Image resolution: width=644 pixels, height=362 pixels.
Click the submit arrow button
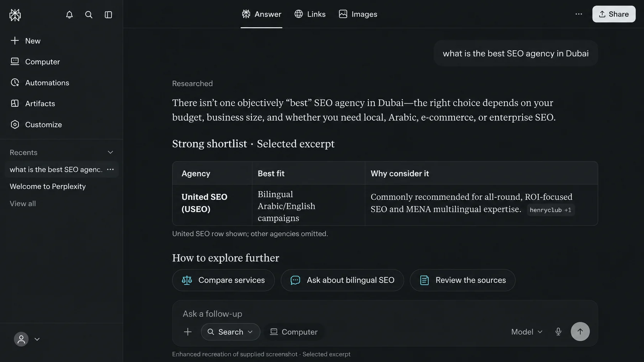pyautogui.click(x=580, y=332)
